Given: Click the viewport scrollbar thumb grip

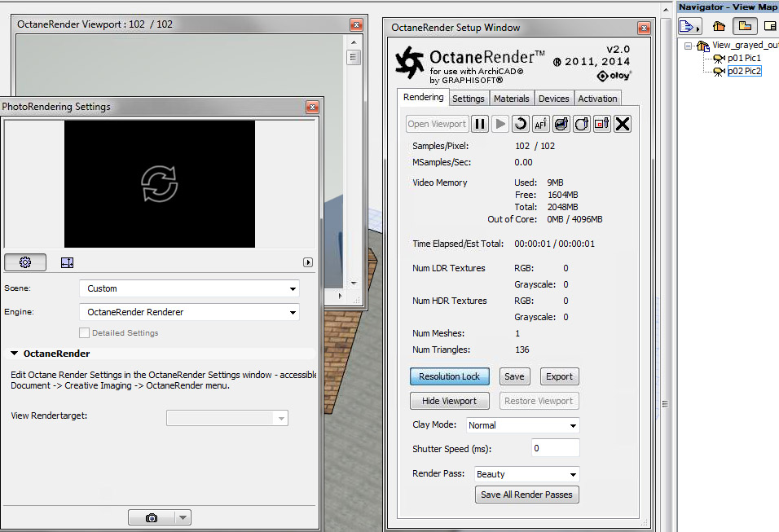Looking at the screenshot, I should pos(353,58).
